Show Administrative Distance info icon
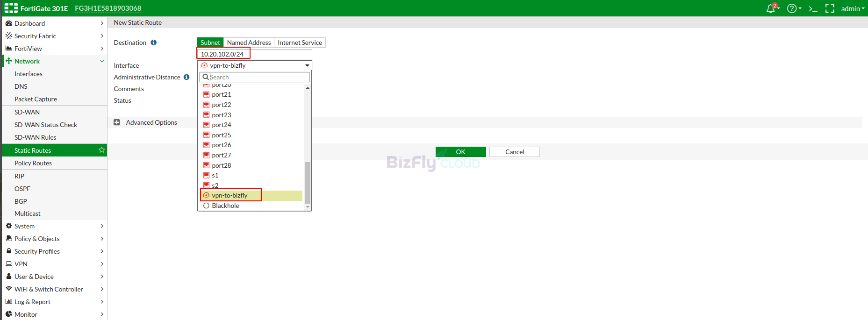The height and width of the screenshot is (320, 868). [187, 77]
